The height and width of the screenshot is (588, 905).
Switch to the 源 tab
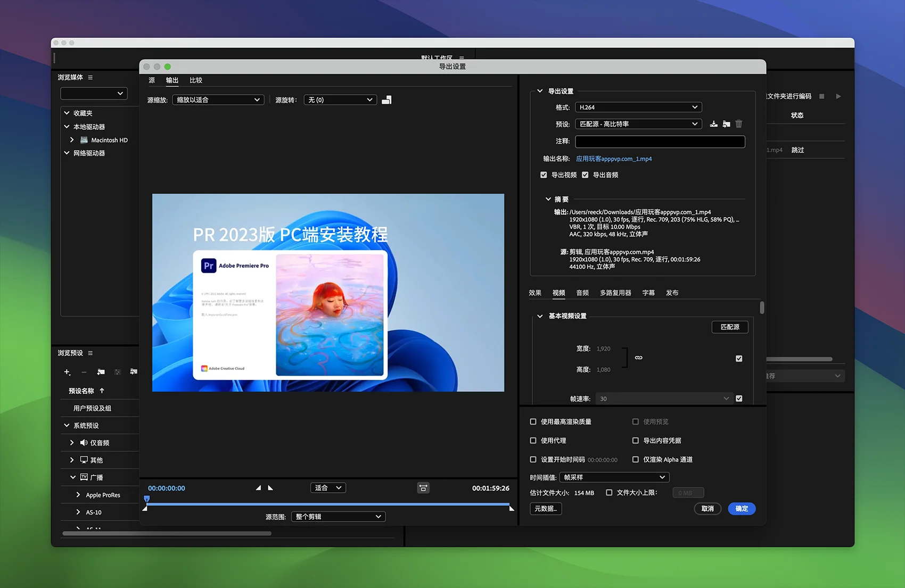coord(152,80)
